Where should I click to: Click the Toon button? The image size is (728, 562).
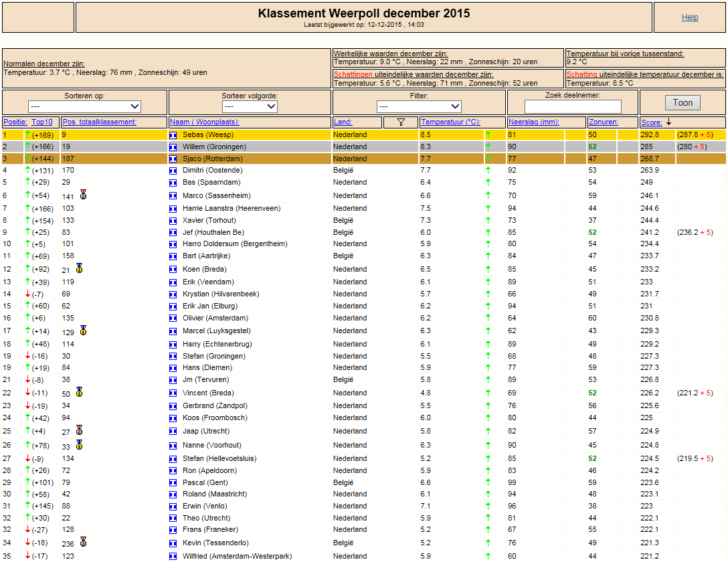click(682, 102)
